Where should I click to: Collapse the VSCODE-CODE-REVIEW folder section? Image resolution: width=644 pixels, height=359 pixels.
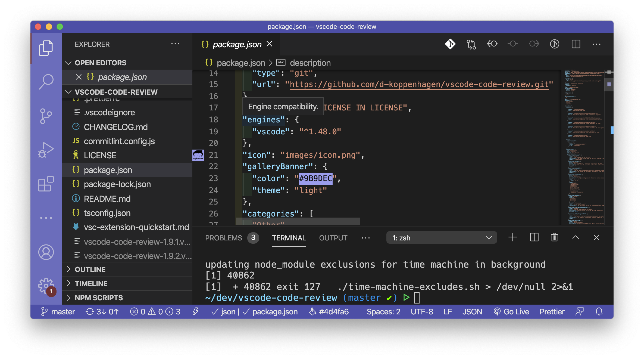point(127,92)
